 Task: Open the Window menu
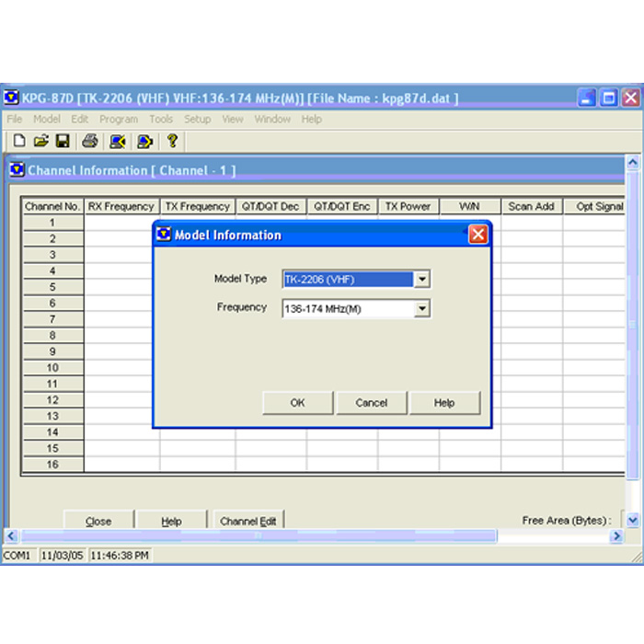click(272, 119)
